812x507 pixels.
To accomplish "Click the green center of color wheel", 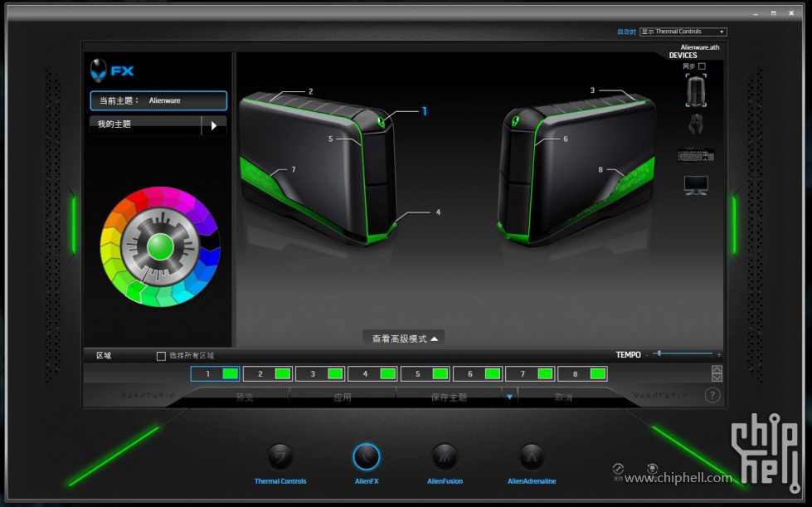I will [160, 246].
